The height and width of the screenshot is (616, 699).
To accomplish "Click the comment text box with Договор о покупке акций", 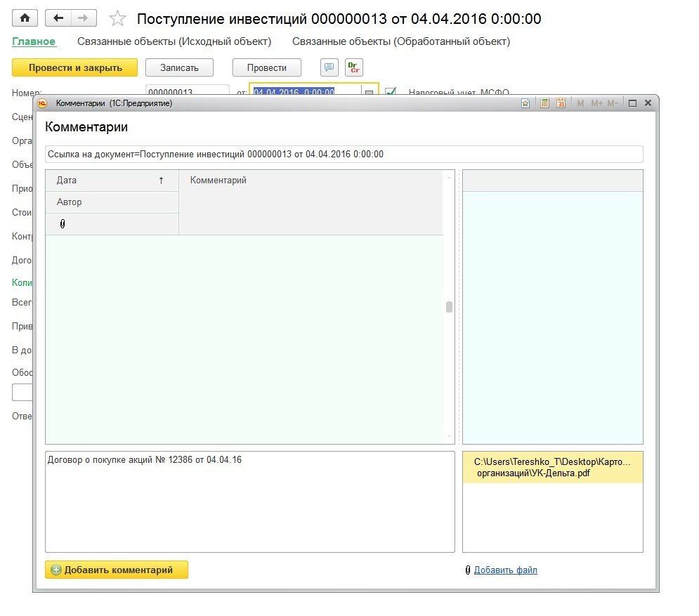I will pos(249,502).
